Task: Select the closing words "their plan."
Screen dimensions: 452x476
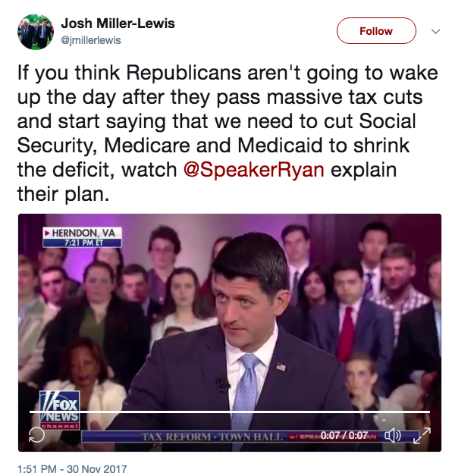Action: pyautogui.click(x=63, y=194)
